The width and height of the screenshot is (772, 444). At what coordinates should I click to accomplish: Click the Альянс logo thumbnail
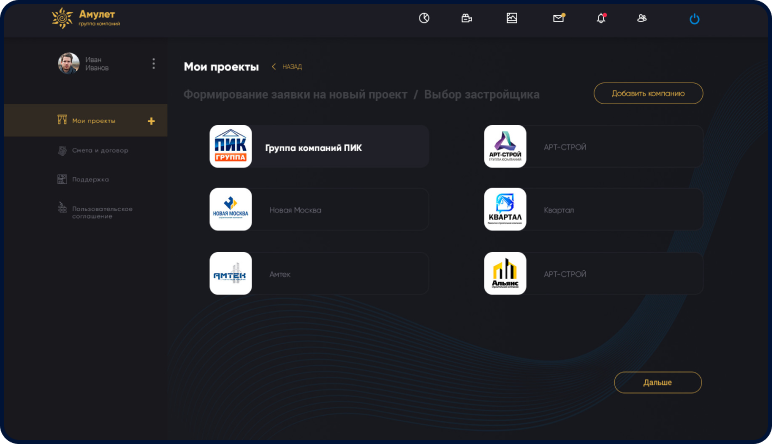[x=505, y=274]
